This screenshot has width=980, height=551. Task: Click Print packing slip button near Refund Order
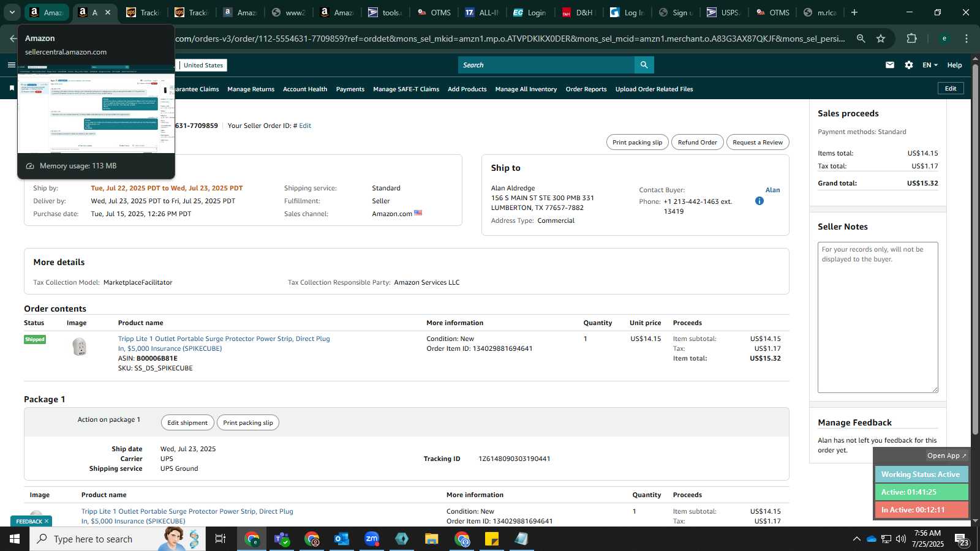[x=637, y=142]
